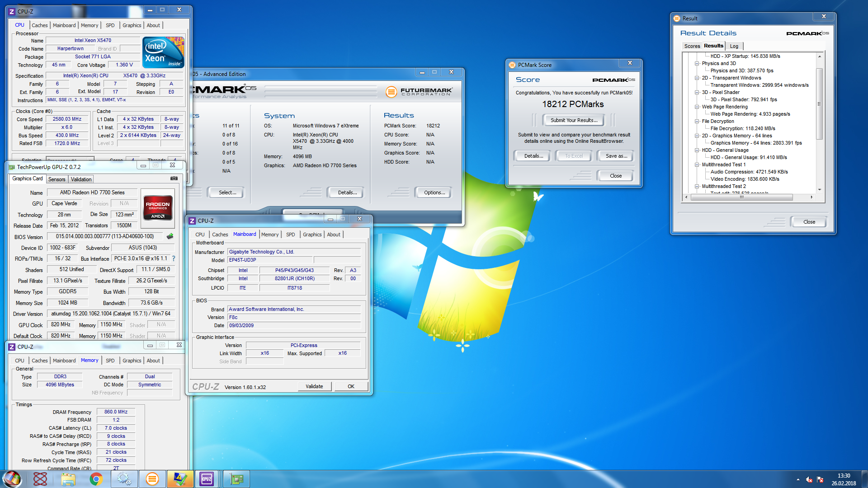Switch to Scores tab in Result Details

pos(692,46)
